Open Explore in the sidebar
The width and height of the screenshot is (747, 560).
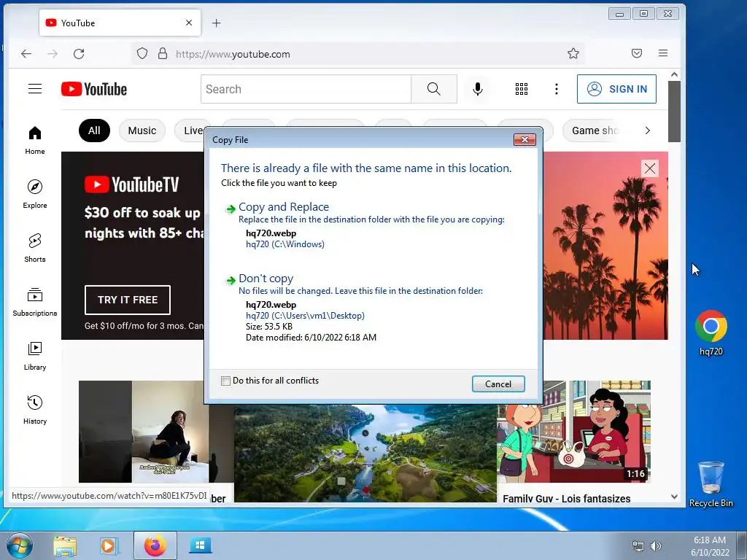(35, 194)
